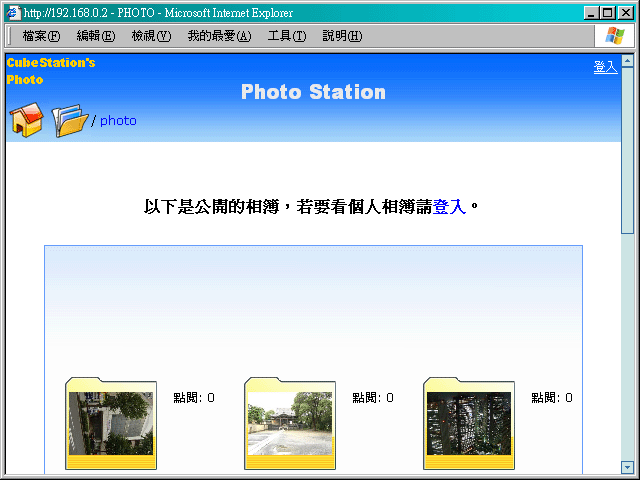Viewport: 640px width, 480px height.
Task: Click the 登入 link at top right
Action: [x=605, y=67]
